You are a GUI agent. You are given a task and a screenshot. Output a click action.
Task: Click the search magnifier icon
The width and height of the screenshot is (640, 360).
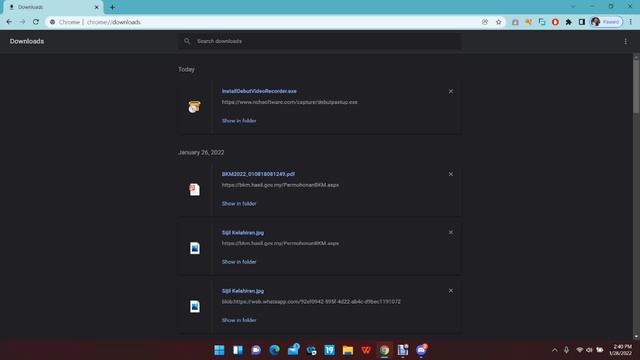click(187, 41)
